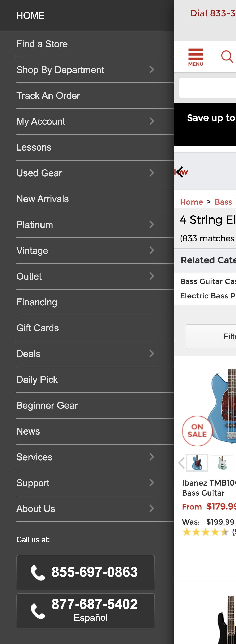Click the ON SALE badge on blue bass
Viewport: 236px width, 644px height.
coord(197,431)
